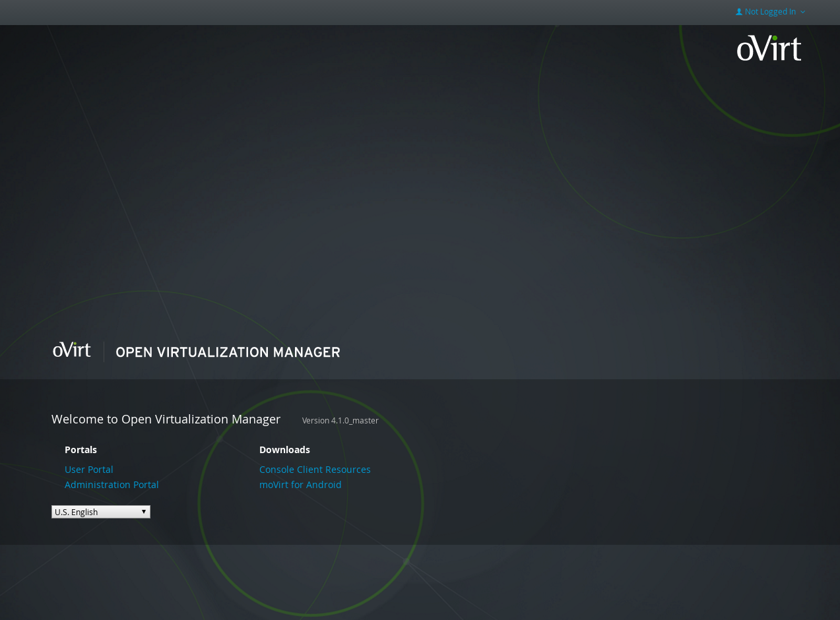The width and height of the screenshot is (840, 620).
Task: Click the divider between oVirt logo and title
Action: click(x=104, y=352)
